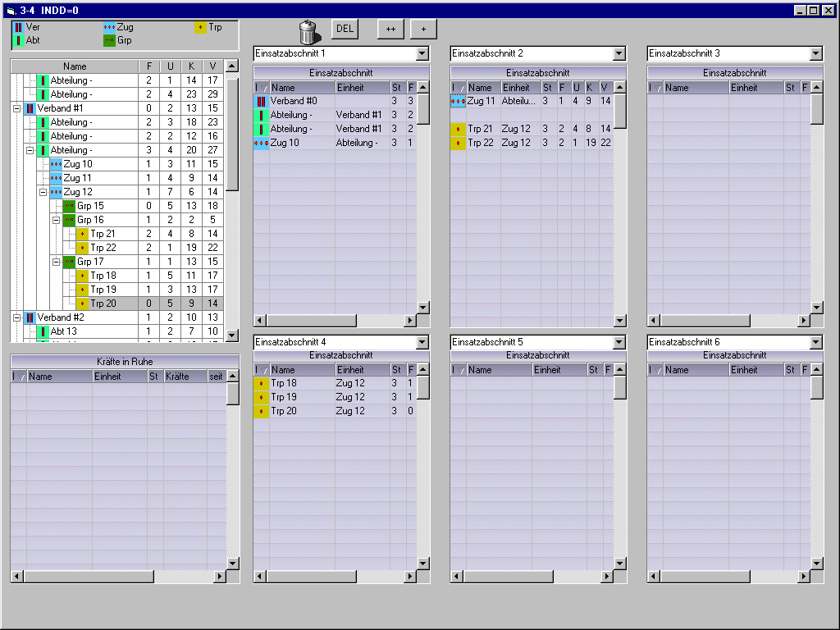The image size is (840, 630).
Task: Click the tree list scroll-down arrow
Action: [x=232, y=336]
